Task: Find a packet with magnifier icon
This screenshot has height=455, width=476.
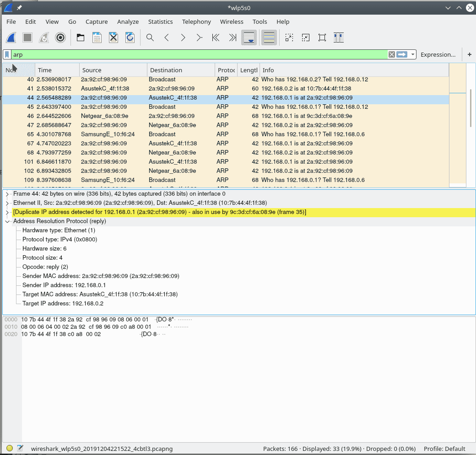Action: [x=150, y=37]
